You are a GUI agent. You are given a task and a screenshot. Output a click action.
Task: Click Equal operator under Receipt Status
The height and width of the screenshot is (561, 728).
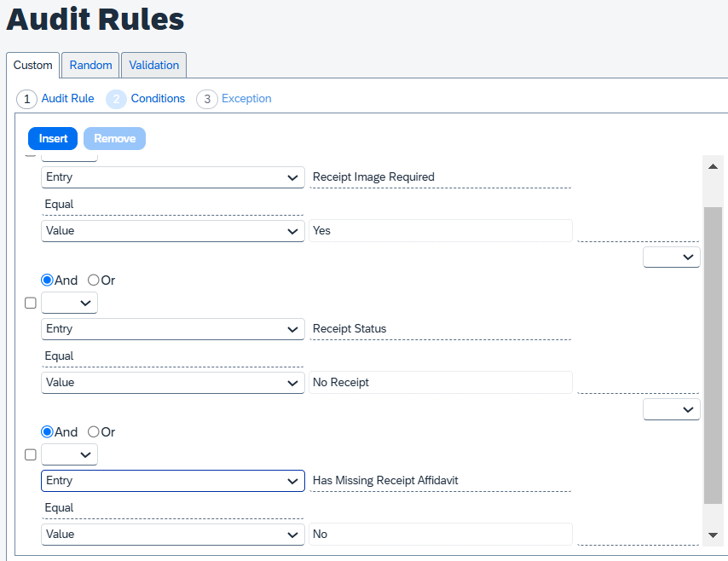59,356
